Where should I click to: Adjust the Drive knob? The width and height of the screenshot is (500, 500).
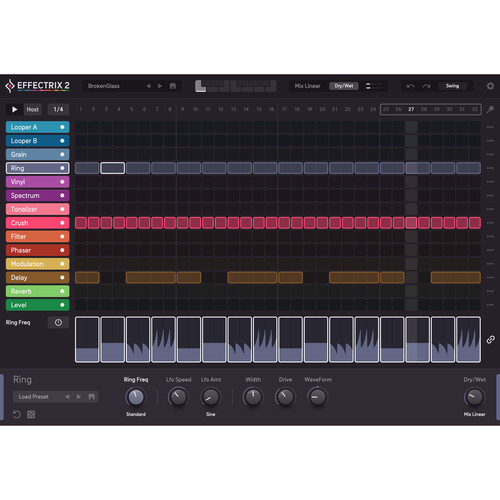point(285,397)
